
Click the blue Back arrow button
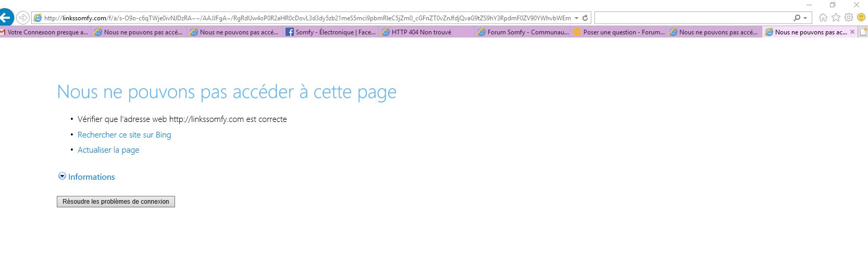point(6,18)
